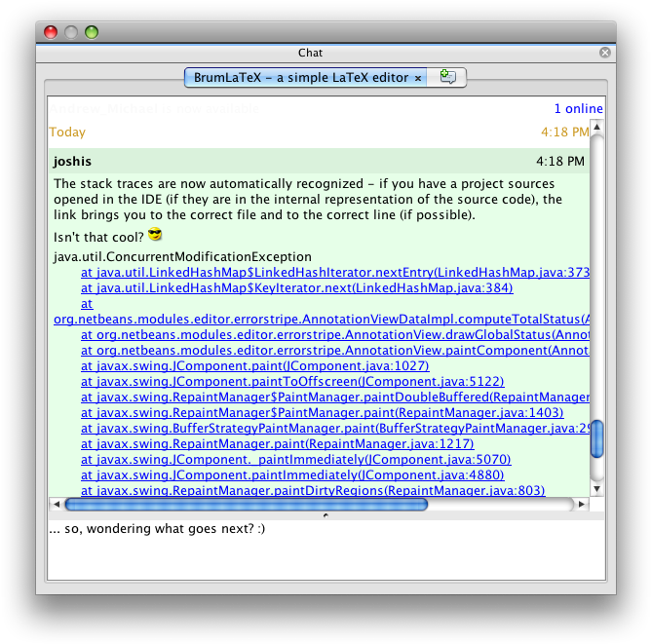This screenshot has width=651, height=644.
Task: Click the java.util.ConcurrentModificationException line
Action: pyautogui.click(x=182, y=257)
